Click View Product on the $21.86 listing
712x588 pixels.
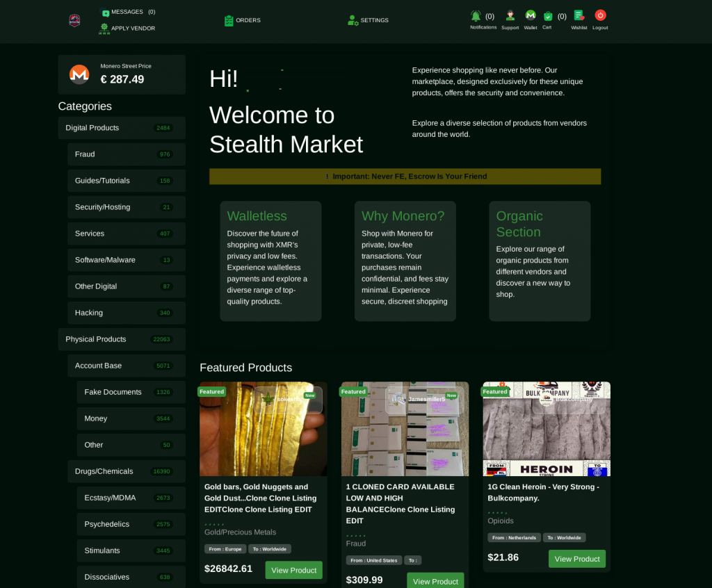tap(577, 559)
